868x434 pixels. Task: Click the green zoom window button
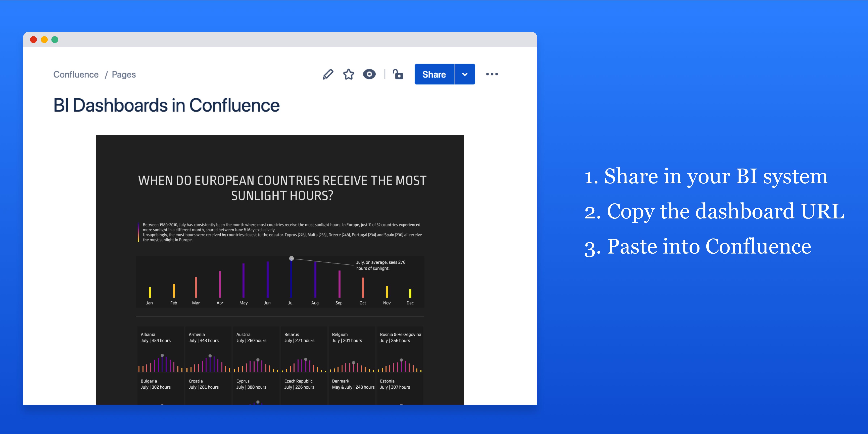coord(55,39)
